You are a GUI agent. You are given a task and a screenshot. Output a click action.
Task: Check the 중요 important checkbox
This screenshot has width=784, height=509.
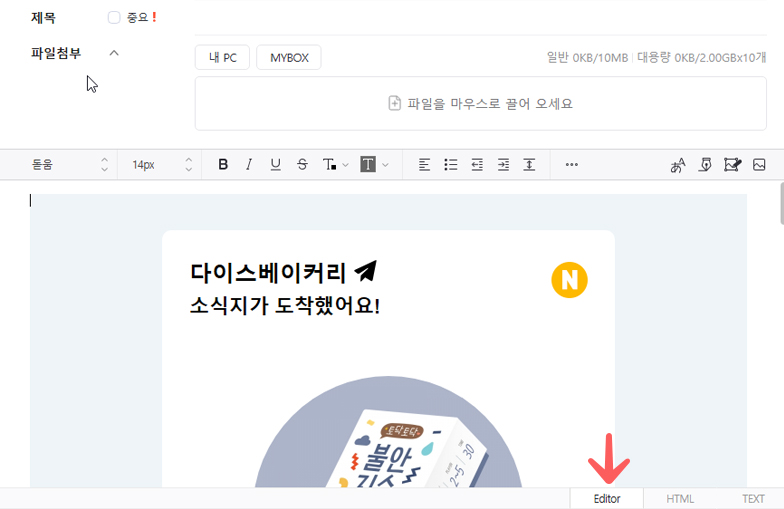(x=114, y=18)
